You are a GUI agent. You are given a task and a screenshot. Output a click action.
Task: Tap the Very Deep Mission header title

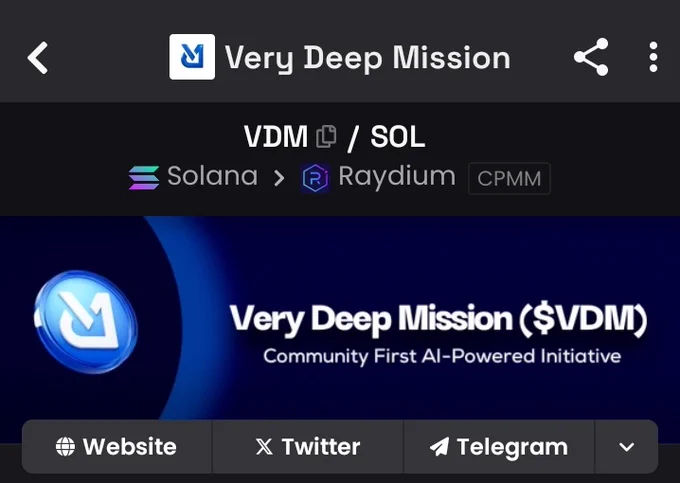coord(367,58)
